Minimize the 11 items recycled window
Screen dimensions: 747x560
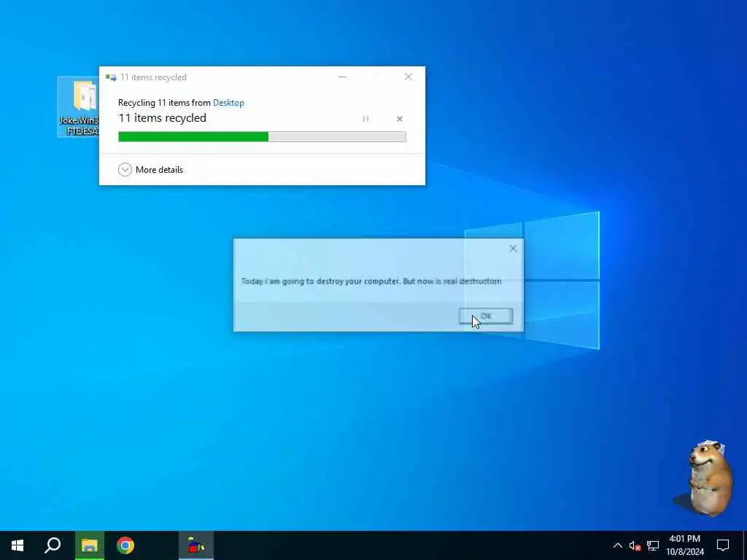tap(342, 77)
